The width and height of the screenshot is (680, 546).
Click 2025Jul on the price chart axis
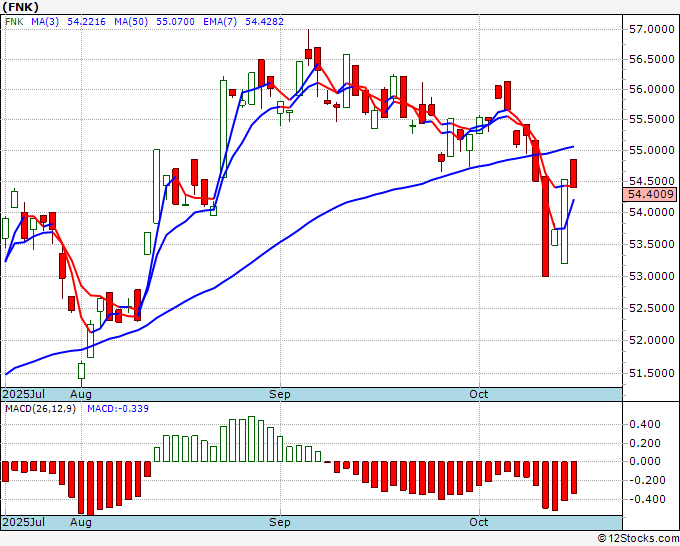[x=24, y=394]
